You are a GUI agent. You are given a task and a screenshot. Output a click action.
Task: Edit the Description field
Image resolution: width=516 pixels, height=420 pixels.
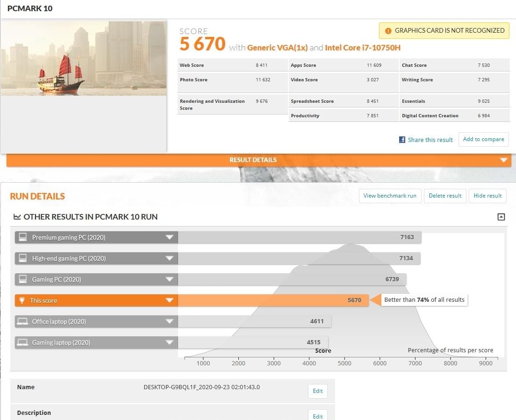[x=317, y=415]
